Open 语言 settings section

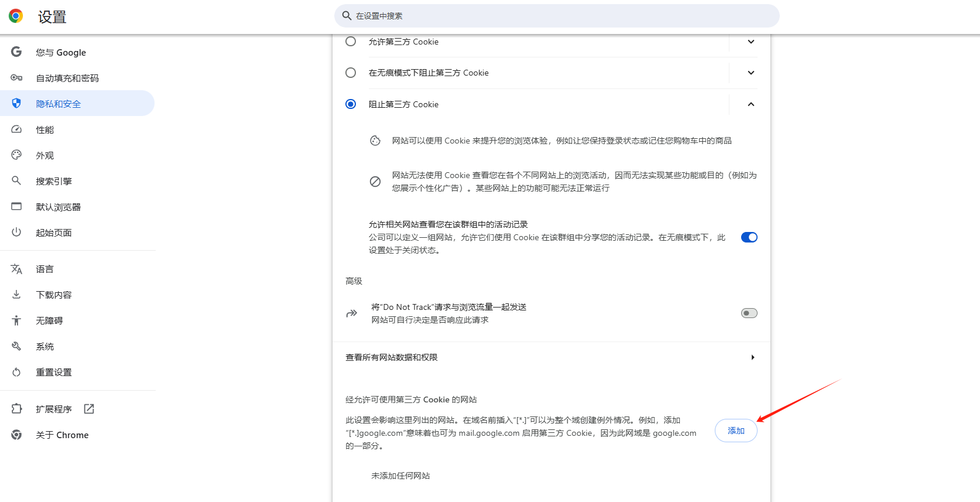[x=44, y=269]
